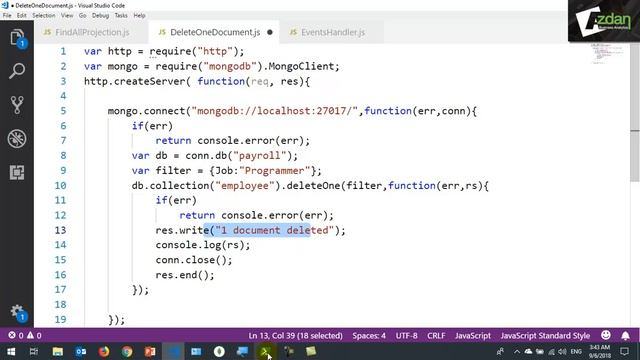Open the Go menu
This screenshot has width=640, height=360.
coord(82,16)
